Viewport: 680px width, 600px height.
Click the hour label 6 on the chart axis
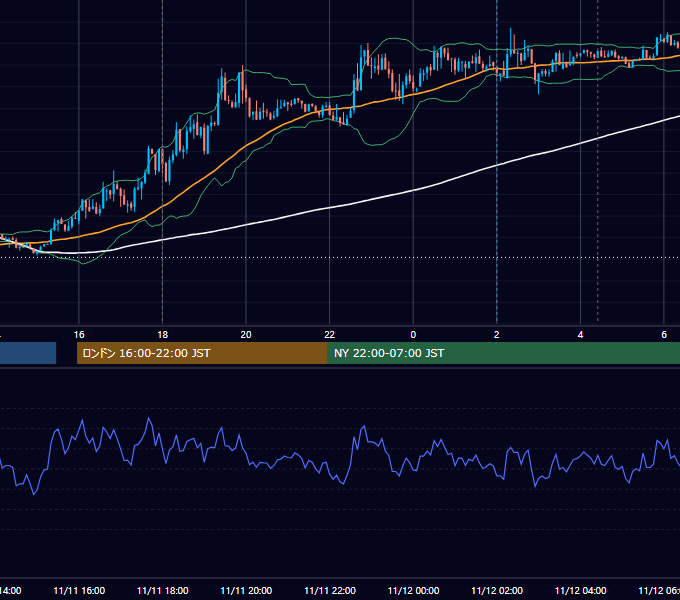pos(664,334)
